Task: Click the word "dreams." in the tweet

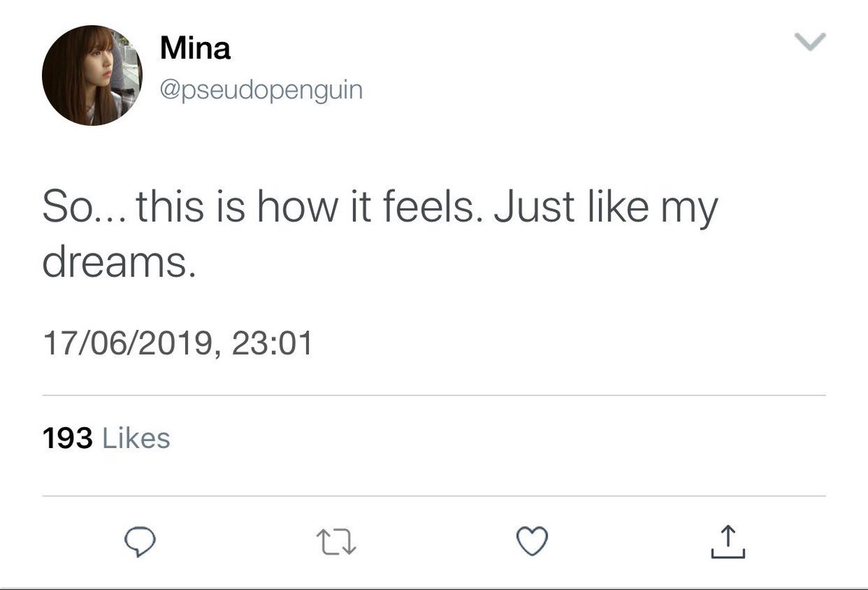Action: tap(119, 264)
